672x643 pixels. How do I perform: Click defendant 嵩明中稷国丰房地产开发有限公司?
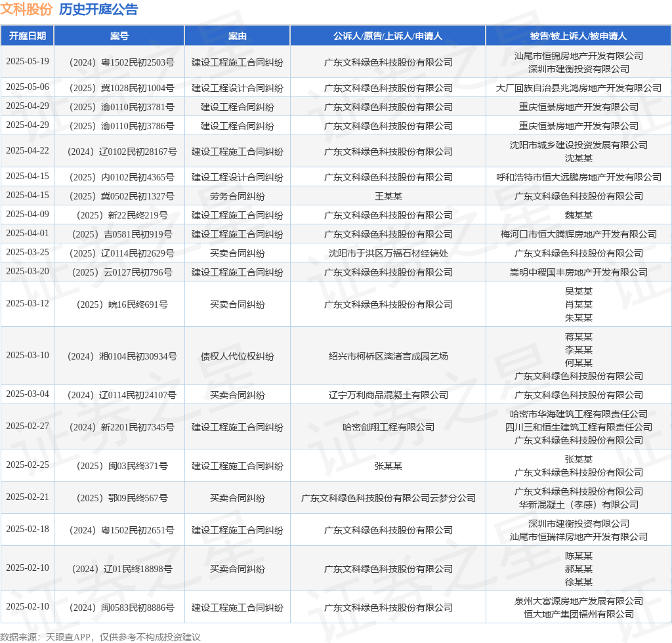tap(579, 272)
